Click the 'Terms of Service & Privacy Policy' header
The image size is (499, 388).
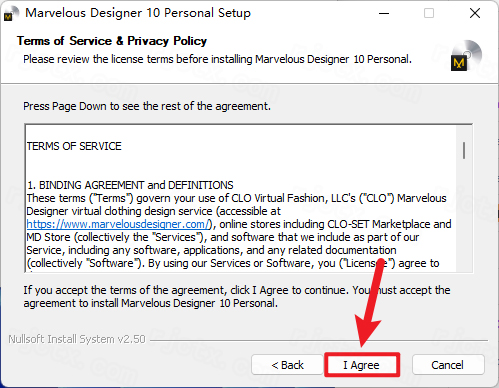pyautogui.click(x=112, y=41)
